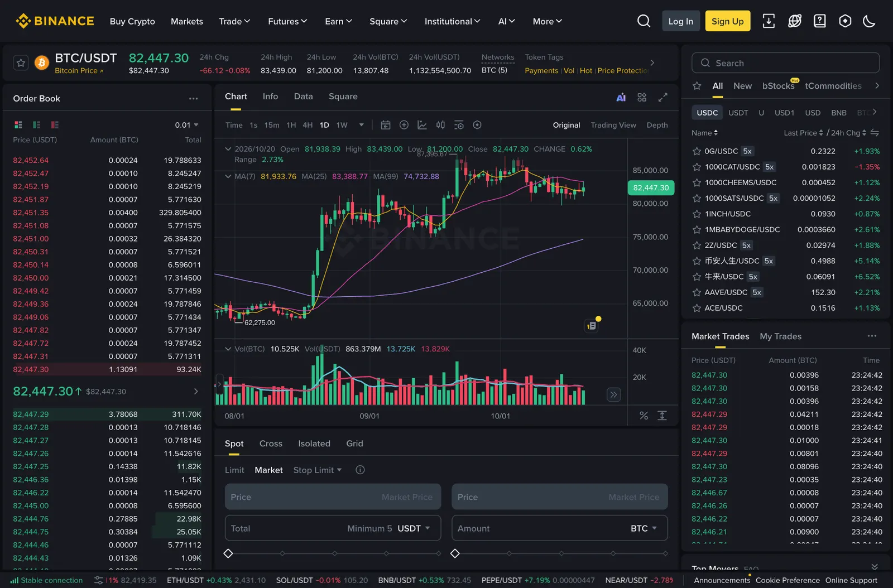Open technical indicators line chart icon
The height and width of the screenshot is (588, 893).
click(x=423, y=125)
